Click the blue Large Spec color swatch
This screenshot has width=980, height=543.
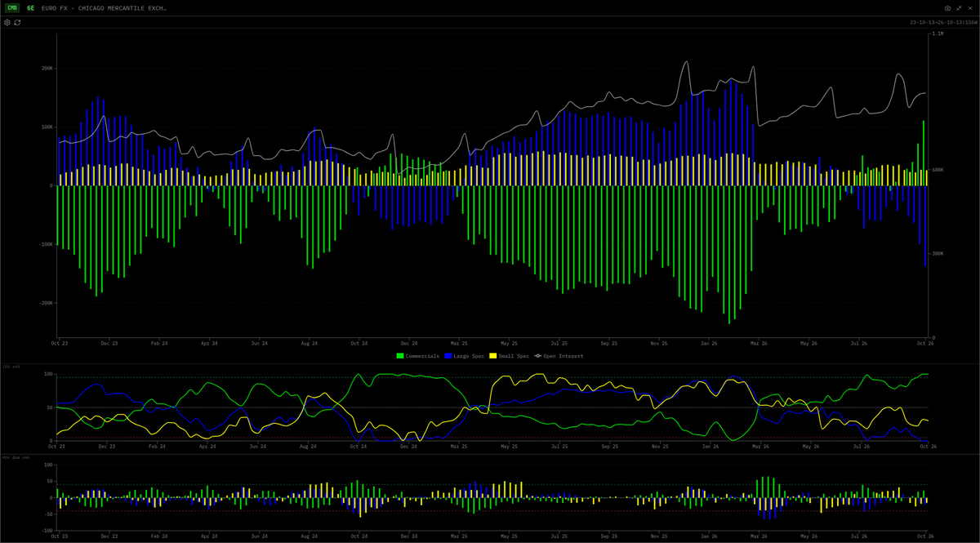pos(448,356)
